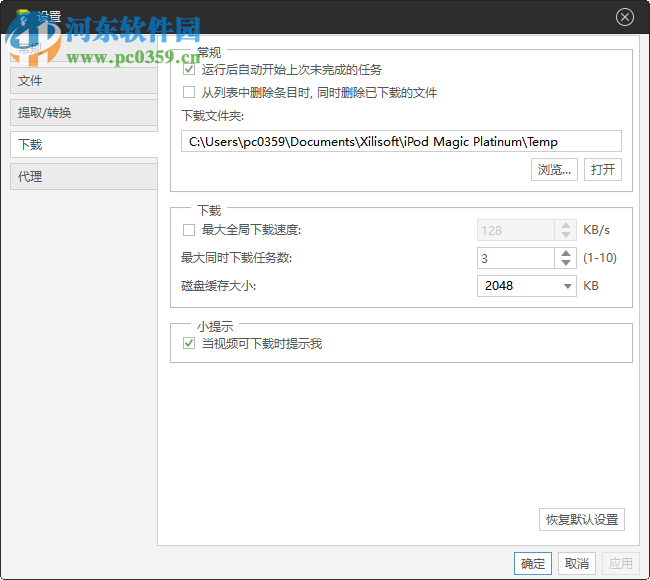The height and width of the screenshot is (580, 650).
Task: Cancel with the 取消 button
Action: point(577,563)
